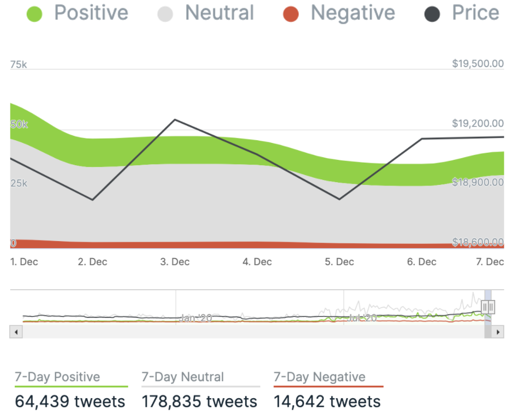Toggle the Neutral series gray legend dot
This screenshot has width=513, height=420.
point(165,14)
